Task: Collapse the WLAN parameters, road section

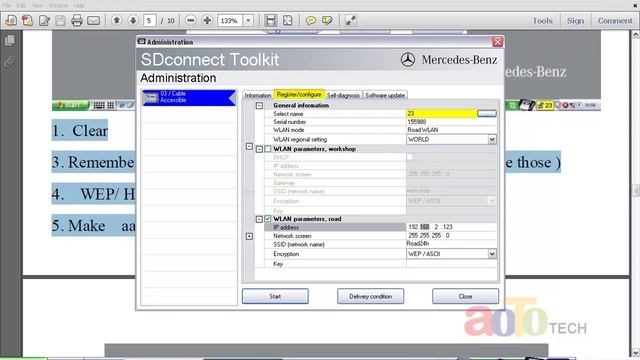Action: [x=259, y=219]
